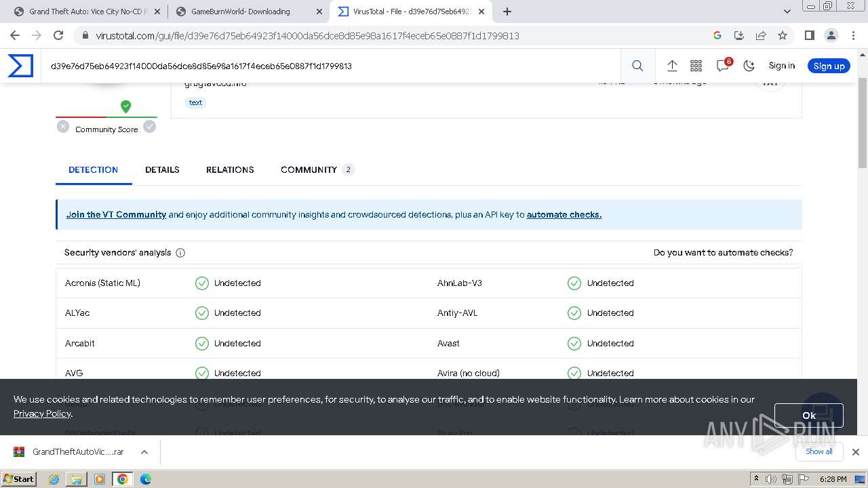
Task: Click the text tag chip
Action: click(x=195, y=102)
